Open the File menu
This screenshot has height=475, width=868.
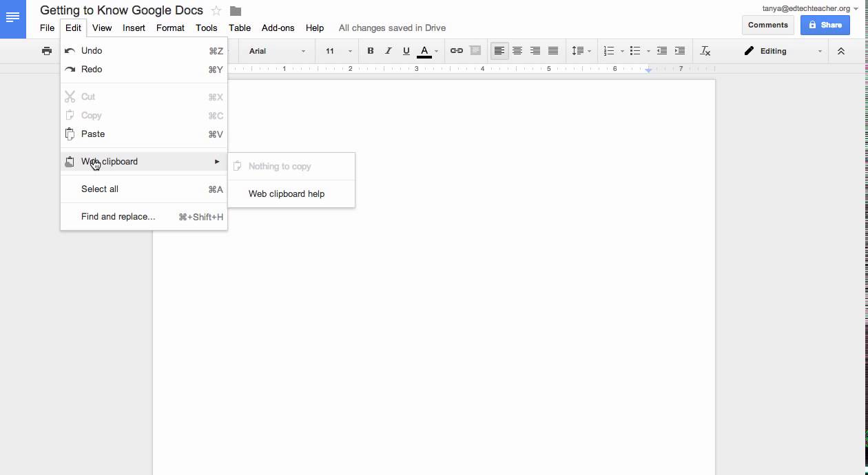point(47,28)
